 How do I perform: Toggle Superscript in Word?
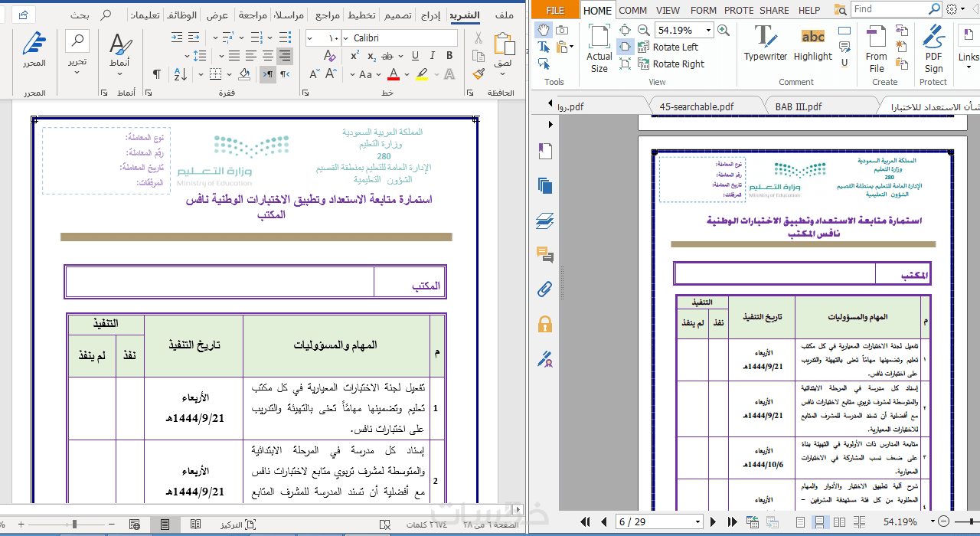(354, 56)
